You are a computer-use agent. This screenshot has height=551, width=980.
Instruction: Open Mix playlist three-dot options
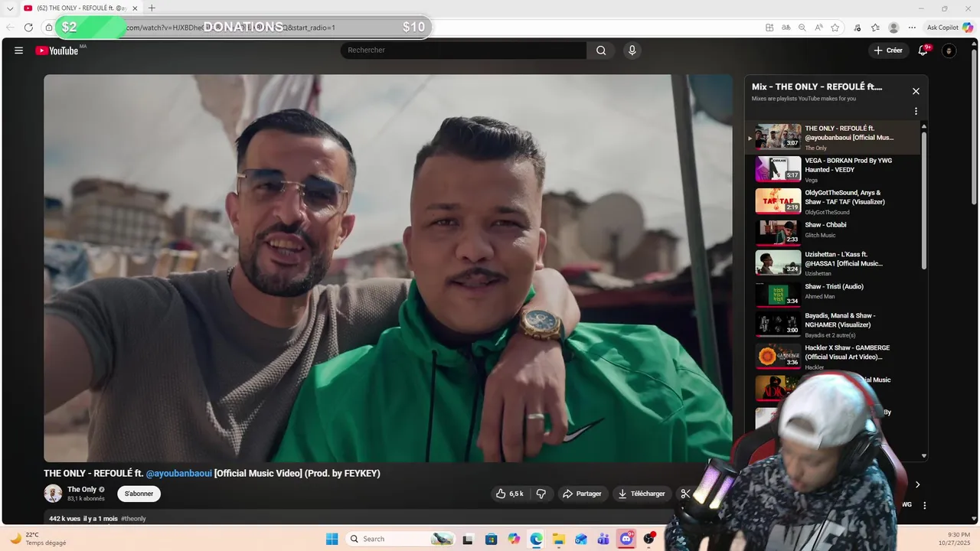point(916,112)
